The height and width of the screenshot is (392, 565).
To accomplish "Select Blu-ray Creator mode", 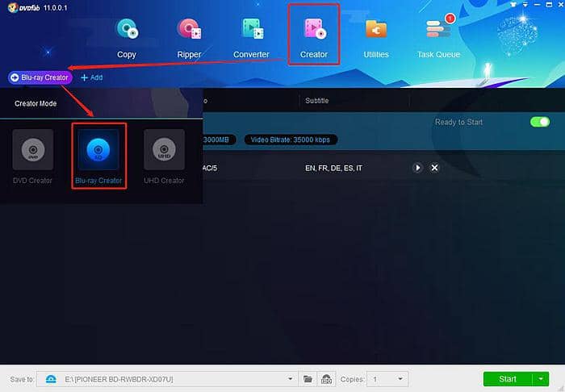I will point(98,156).
